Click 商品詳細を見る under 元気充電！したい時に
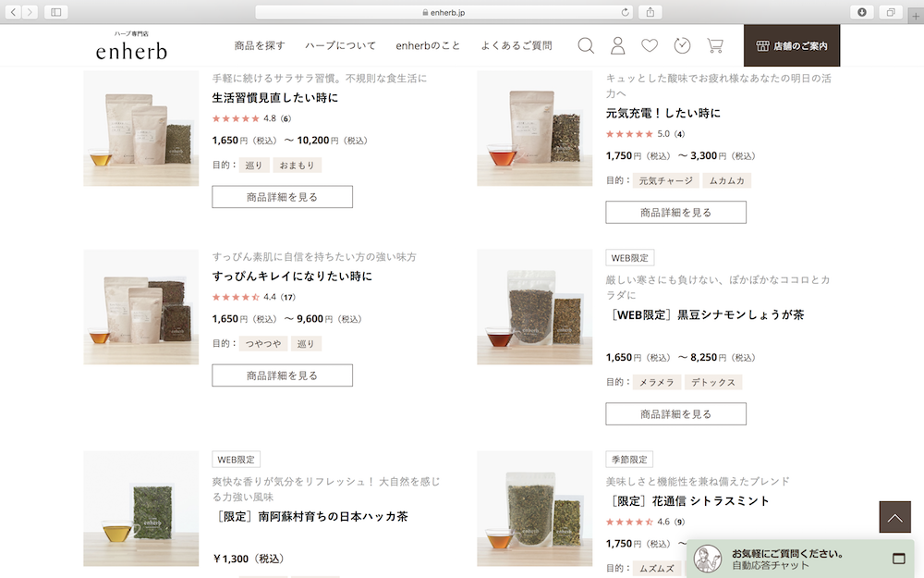This screenshot has width=924, height=578. (676, 213)
